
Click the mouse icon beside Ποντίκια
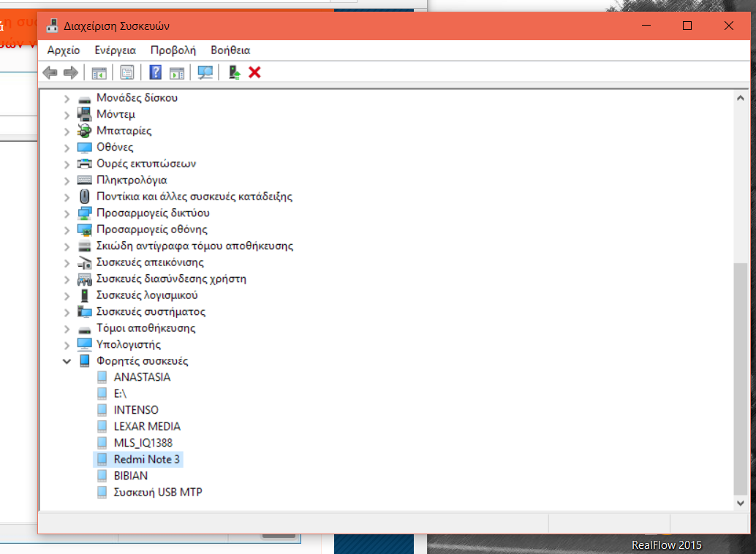pos(84,197)
